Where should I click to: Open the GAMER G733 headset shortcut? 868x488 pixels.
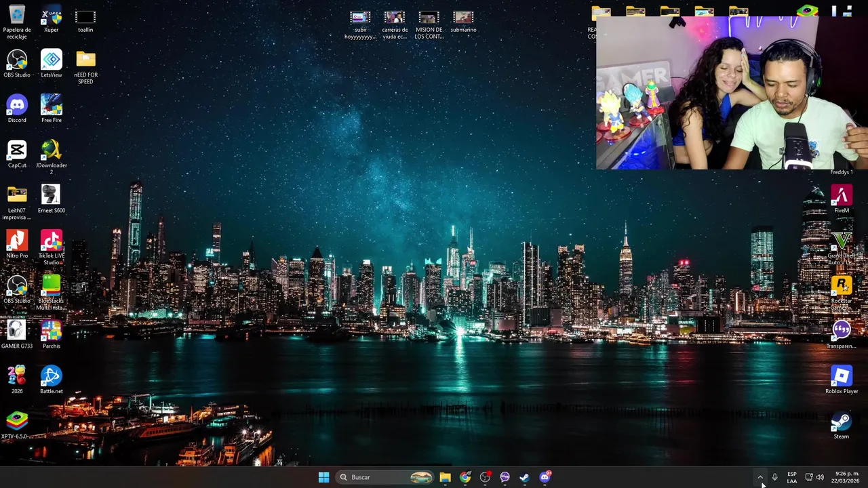(x=17, y=335)
